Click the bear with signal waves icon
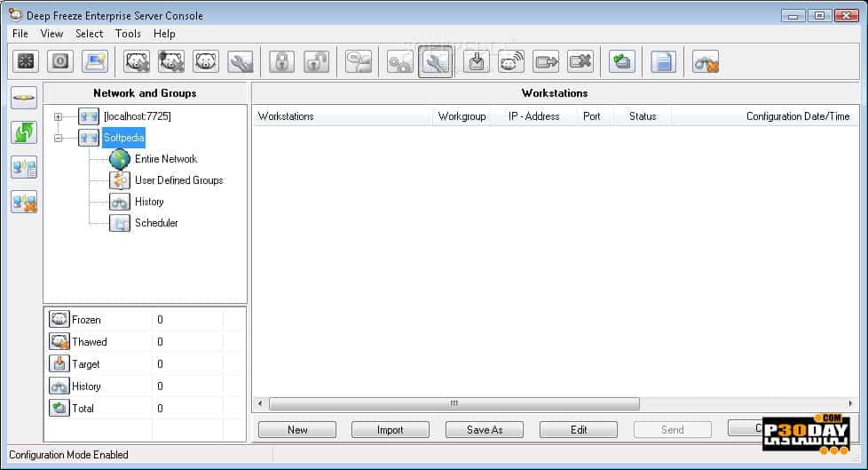868x470 pixels. coord(511,61)
